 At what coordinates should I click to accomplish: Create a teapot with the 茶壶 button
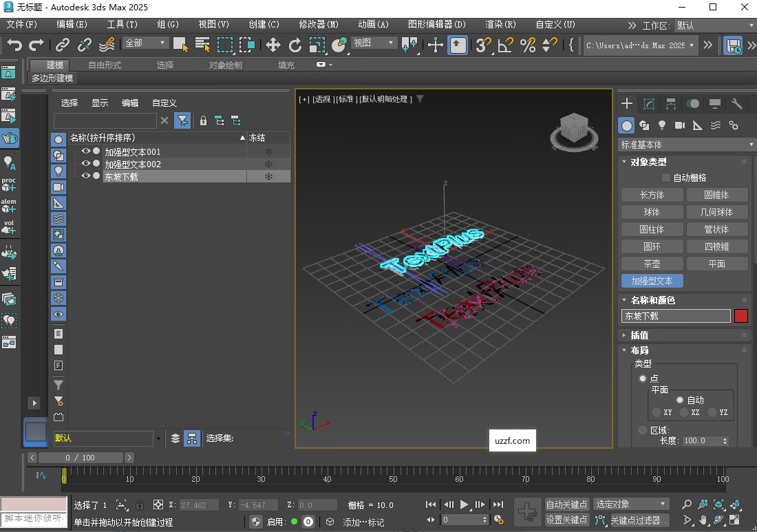tap(652, 263)
